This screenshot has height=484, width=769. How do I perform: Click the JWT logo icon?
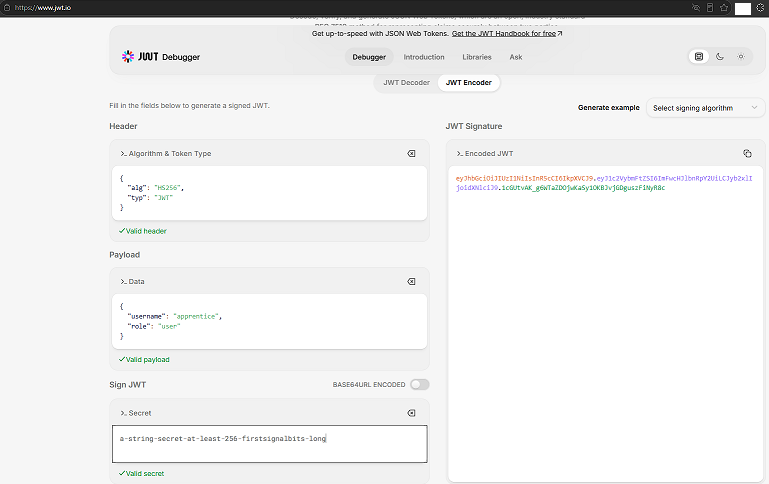tap(128, 56)
